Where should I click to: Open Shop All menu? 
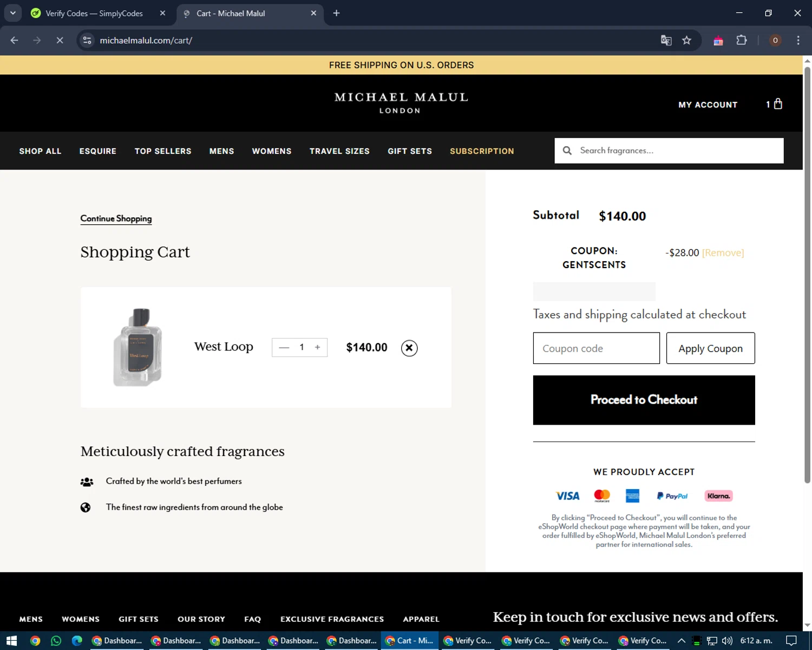coord(40,151)
